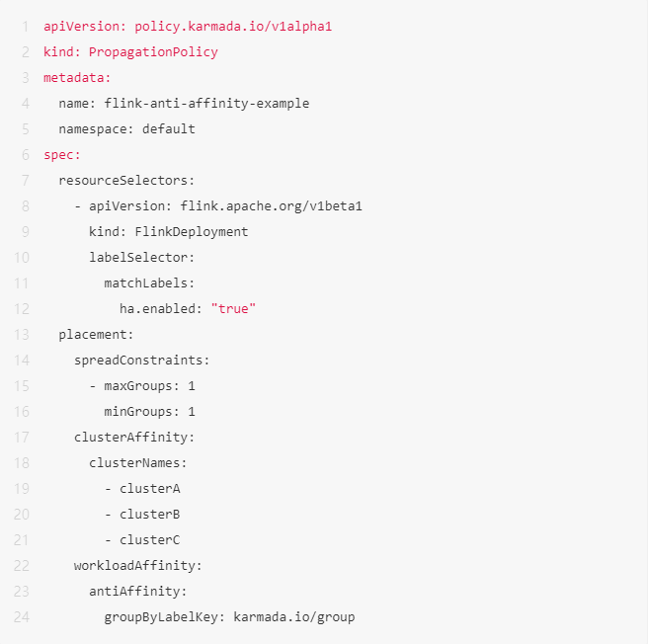Click the clusterAffinity key
648x644 pixels.
tap(133, 437)
